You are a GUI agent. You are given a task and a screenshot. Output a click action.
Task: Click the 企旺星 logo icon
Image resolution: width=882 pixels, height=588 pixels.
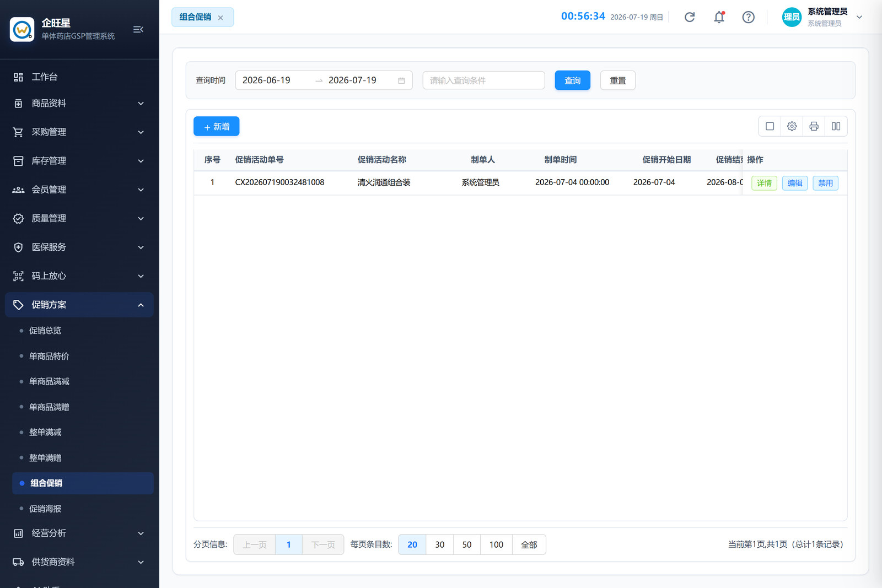tap(22, 29)
